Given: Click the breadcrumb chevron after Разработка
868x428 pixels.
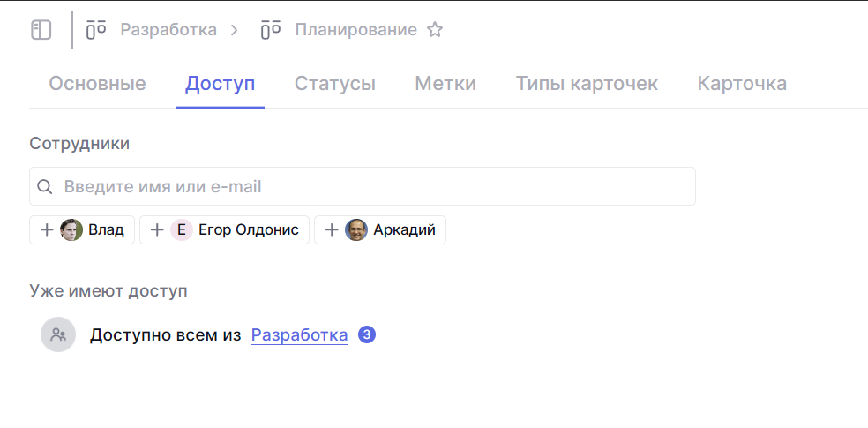Looking at the screenshot, I should pyautogui.click(x=234, y=30).
